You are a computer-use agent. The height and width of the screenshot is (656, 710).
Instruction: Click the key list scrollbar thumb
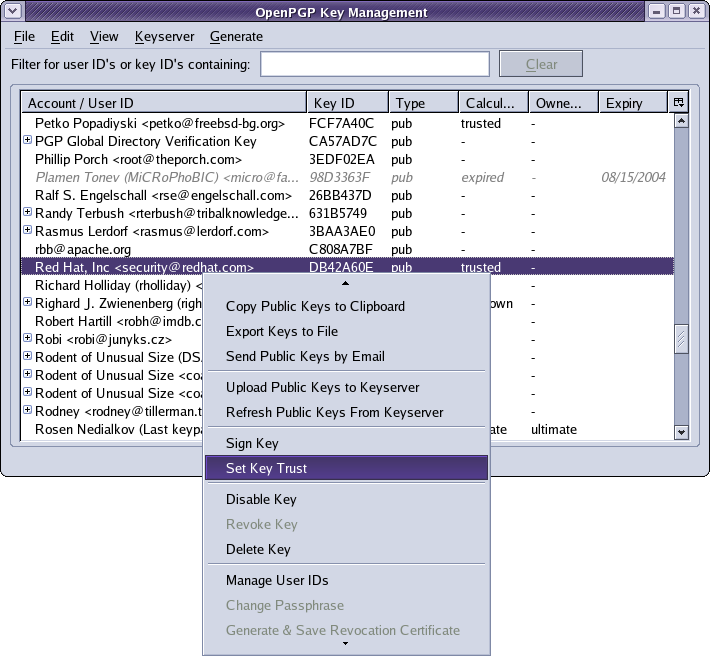(x=681, y=339)
